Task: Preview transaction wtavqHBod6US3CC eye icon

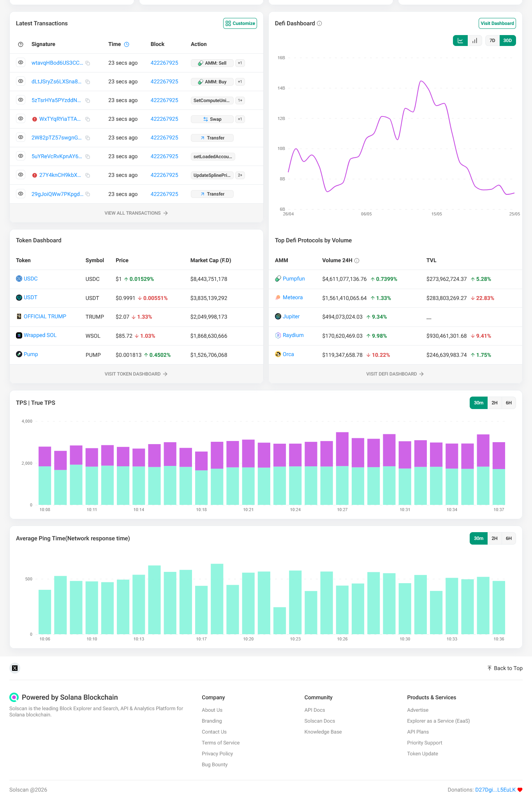Action: [21, 62]
